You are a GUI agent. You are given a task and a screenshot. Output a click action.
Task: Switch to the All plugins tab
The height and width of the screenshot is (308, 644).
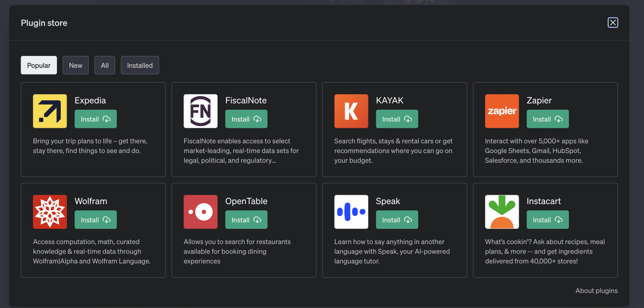[x=105, y=65]
